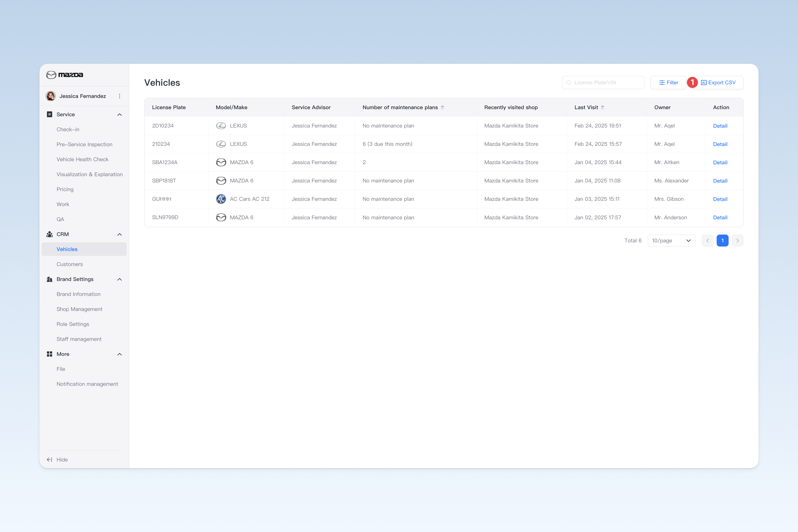Click the CRM people icon
798x532 pixels.
[x=49, y=234]
